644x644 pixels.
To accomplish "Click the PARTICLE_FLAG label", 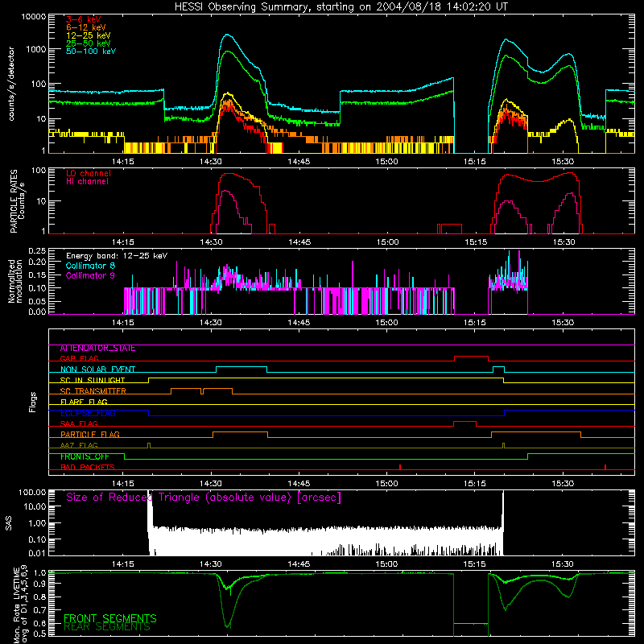I will pos(90,435).
